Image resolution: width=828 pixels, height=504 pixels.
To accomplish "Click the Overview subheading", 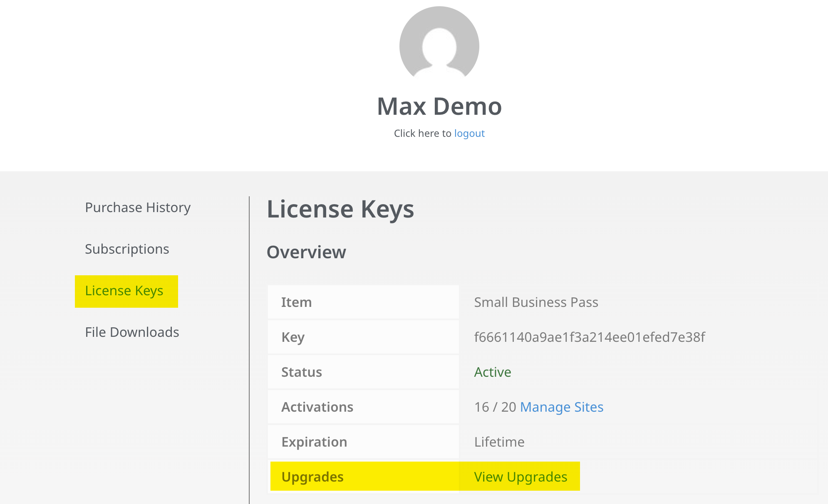I will coord(306,252).
